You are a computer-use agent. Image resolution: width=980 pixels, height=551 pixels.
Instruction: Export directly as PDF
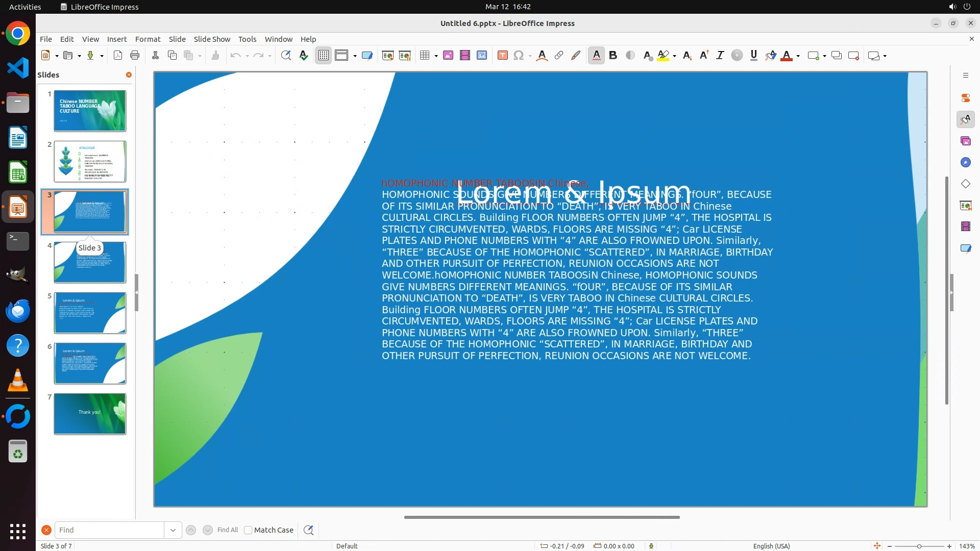tap(118, 56)
